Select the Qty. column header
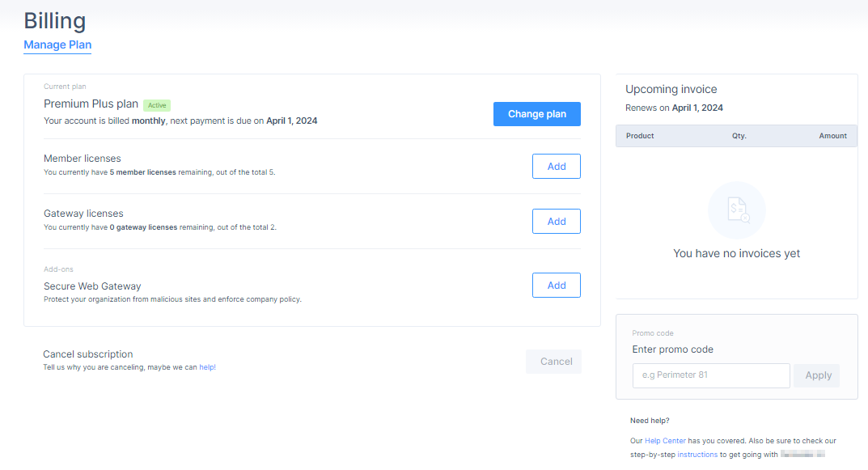This screenshot has width=868, height=470. (739, 136)
